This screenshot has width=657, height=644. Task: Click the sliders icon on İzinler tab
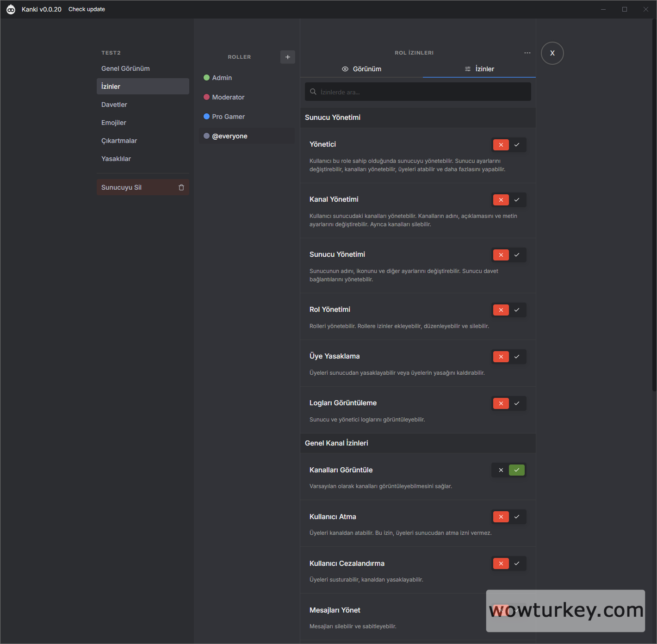coord(468,69)
